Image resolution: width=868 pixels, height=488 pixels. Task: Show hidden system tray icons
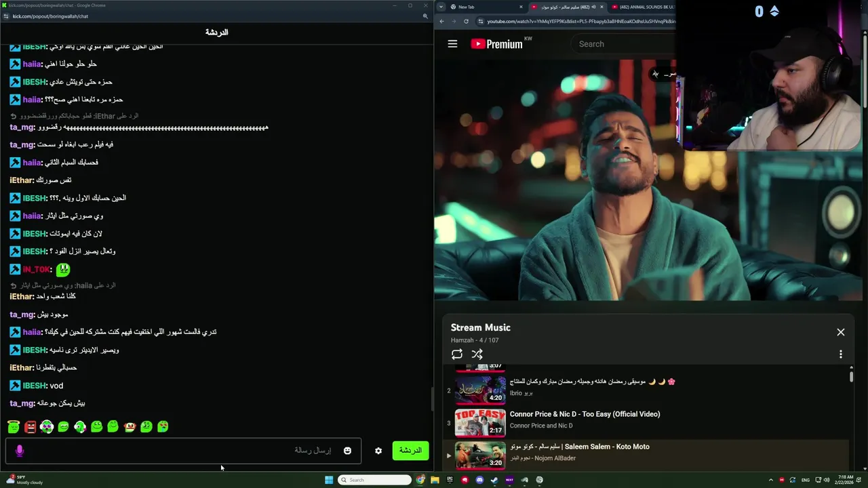click(770, 480)
